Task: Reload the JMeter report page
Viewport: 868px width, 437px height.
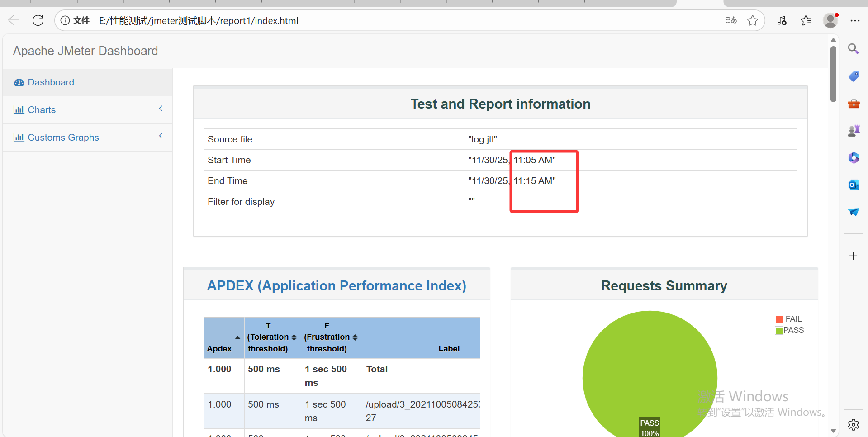Action: [38, 20]
